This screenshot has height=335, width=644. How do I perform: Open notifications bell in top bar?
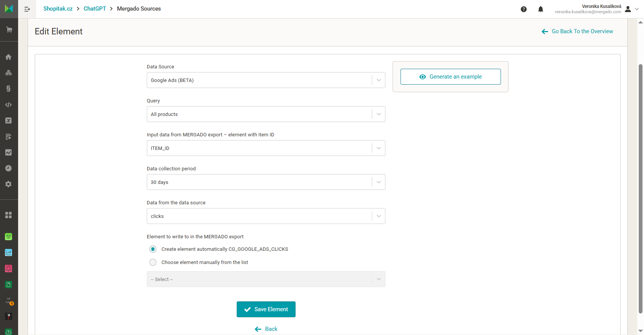pyautogui.click(x=541, y=9)
